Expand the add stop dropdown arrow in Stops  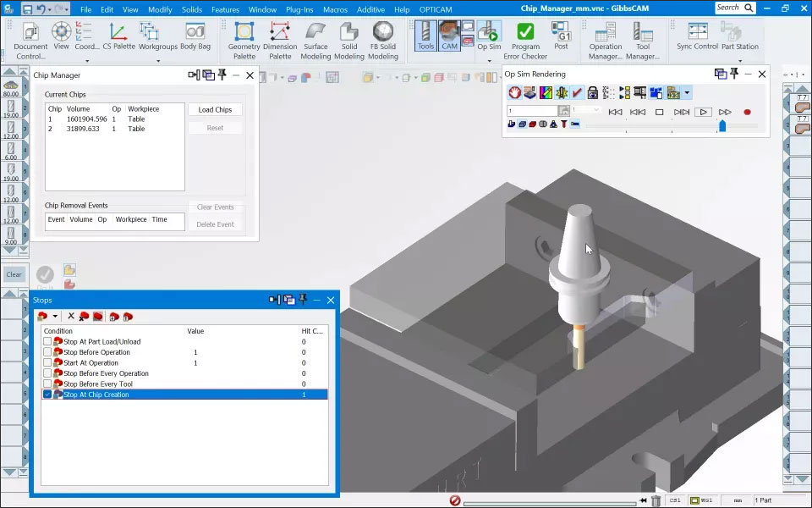55,316
